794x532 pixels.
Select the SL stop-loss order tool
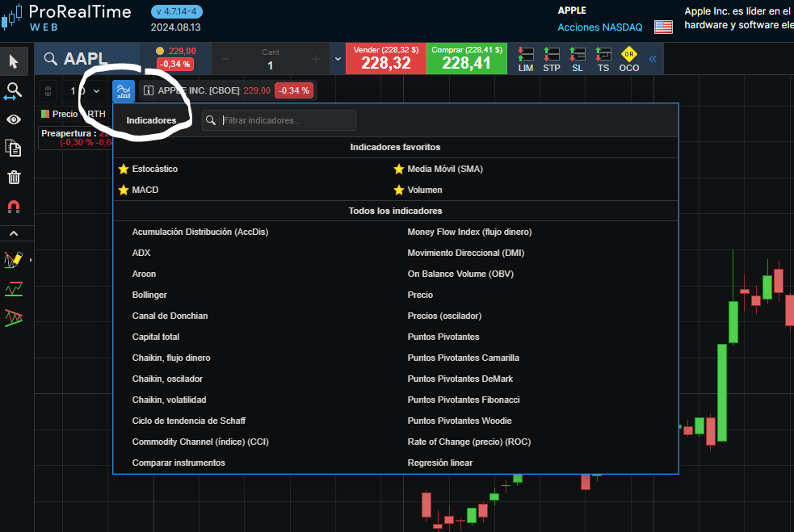(x=578, y=59)
